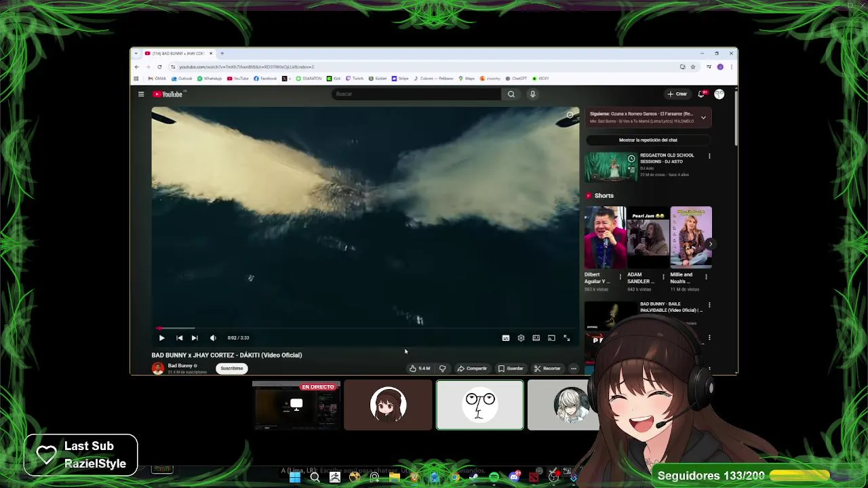This screenshot has width=868, height=488.
Task: Open the Dilbert Aguilar short
Action: (605, 237)
